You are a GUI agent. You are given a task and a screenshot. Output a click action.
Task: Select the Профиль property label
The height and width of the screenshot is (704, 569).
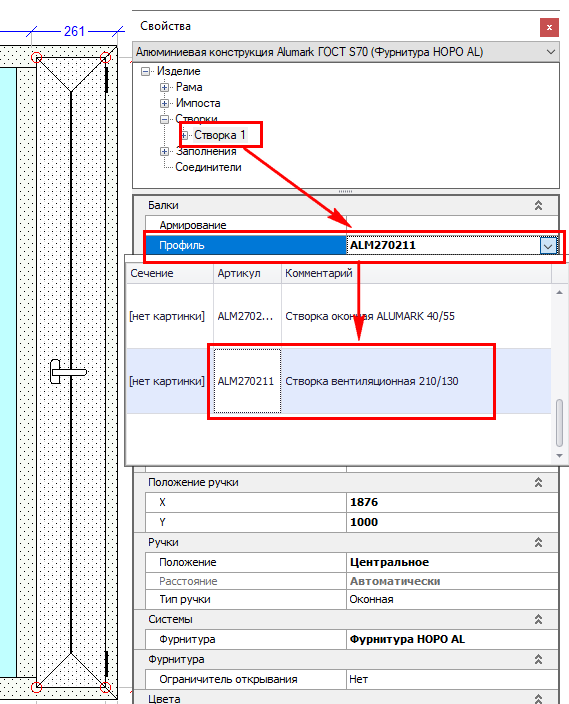pyautogui.click(x=181, y=246)
